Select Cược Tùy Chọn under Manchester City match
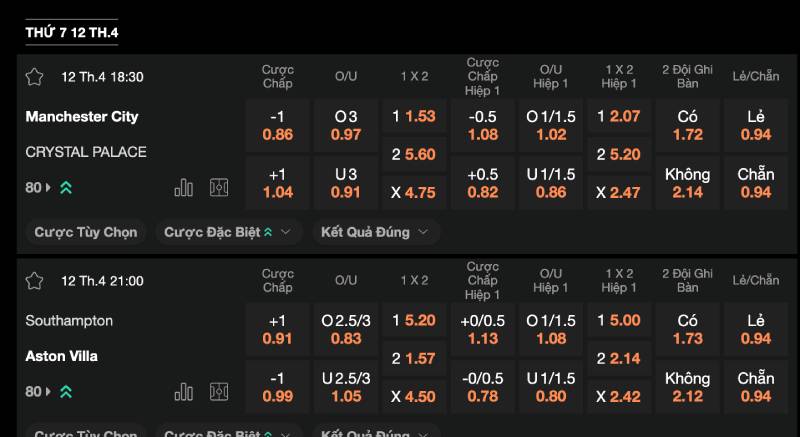The height and width of the screenshot is (437, 800). pos(86,232)
